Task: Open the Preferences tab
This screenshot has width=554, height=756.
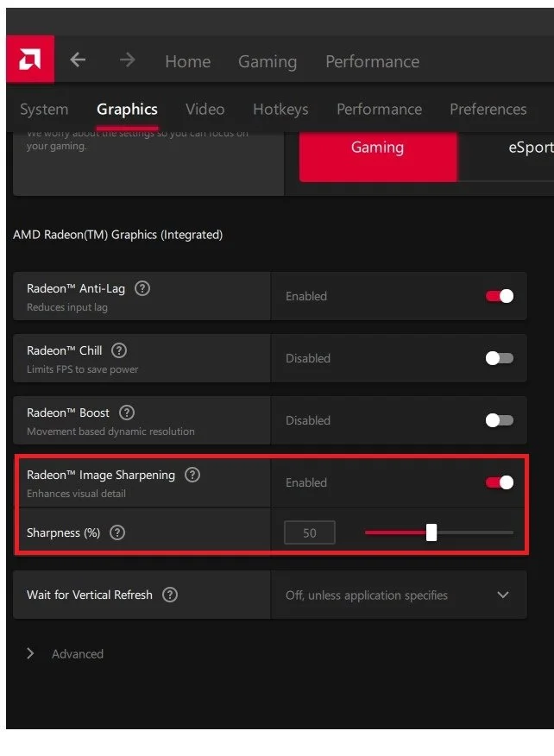Action: pos(488,110)
